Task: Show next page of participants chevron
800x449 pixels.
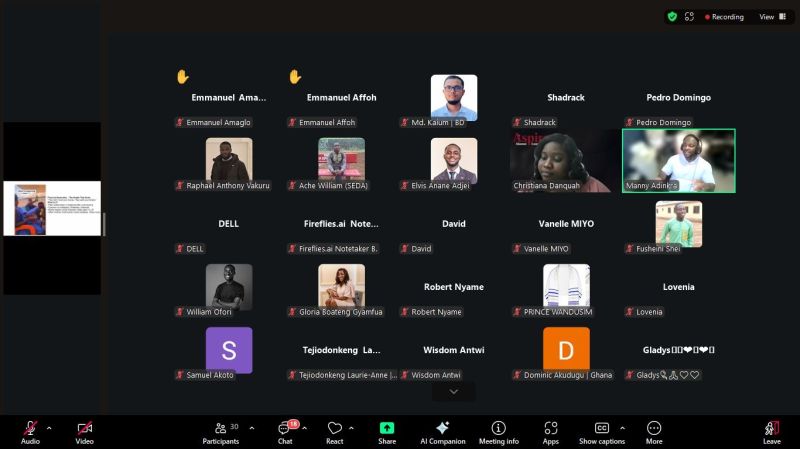Action: 454,391
